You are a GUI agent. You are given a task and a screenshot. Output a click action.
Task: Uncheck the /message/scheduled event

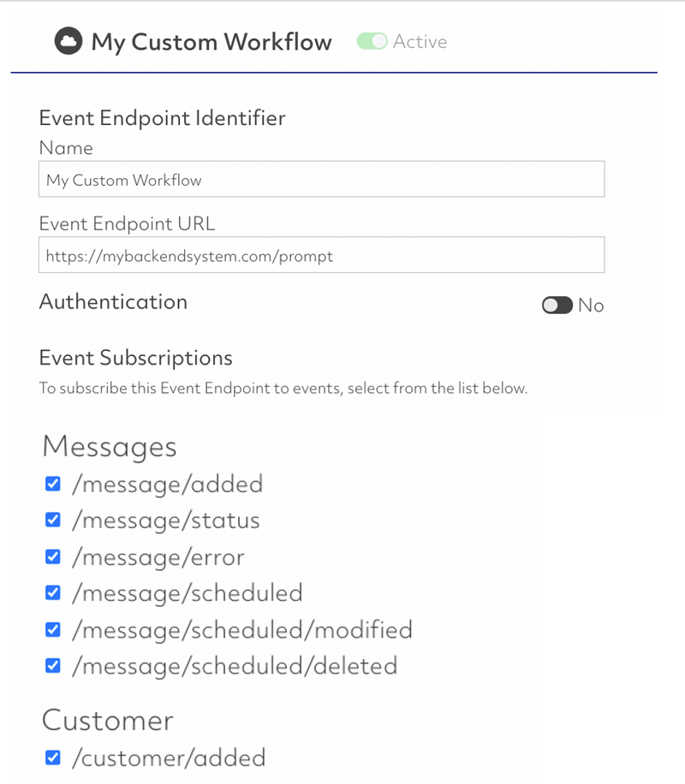click(x=52, y=593)
